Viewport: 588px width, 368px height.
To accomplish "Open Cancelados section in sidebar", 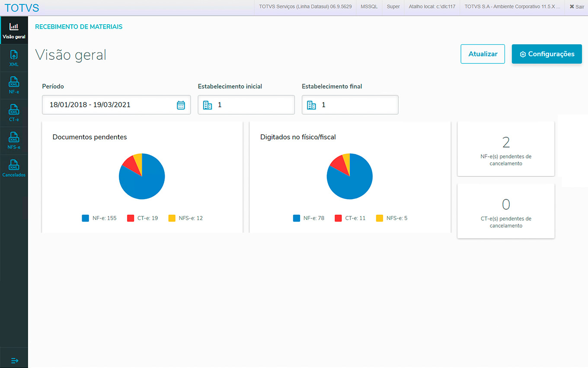I will pyautogui.click(x=14, y=168).
